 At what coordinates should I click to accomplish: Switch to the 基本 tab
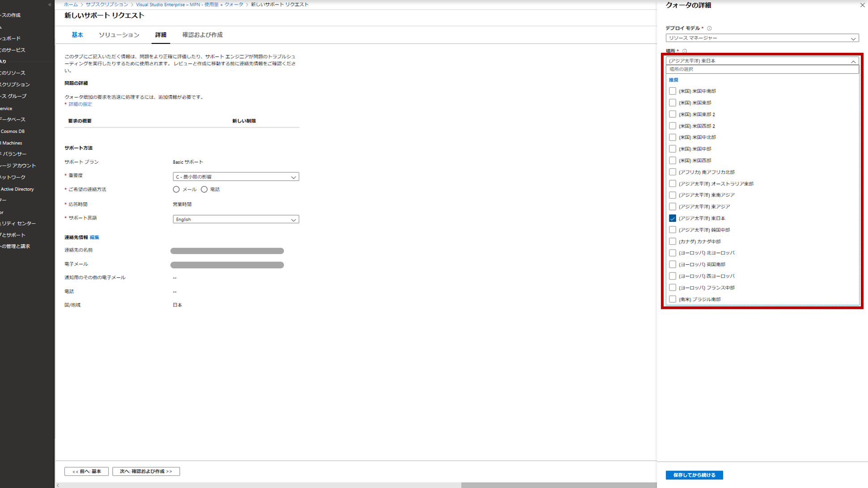(77, 35)
